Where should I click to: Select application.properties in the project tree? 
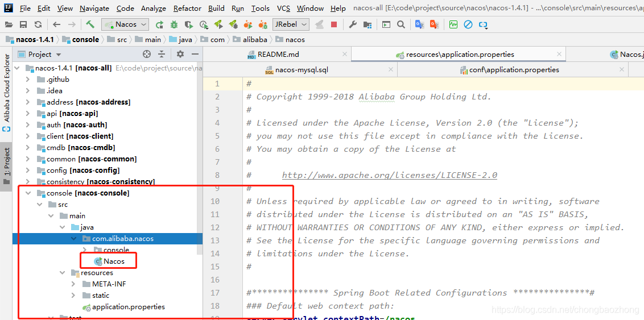(123, 306)
